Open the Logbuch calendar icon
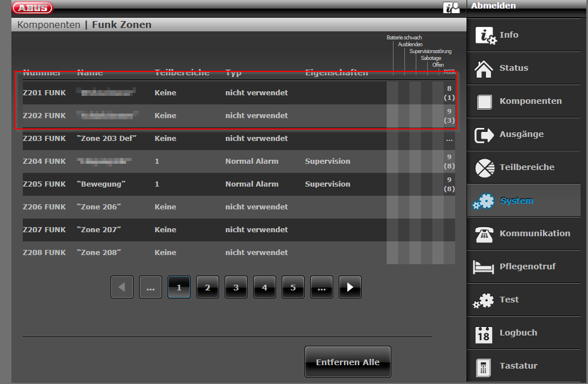The width and height of the screenshot is (588, 384). coord(484,334)
